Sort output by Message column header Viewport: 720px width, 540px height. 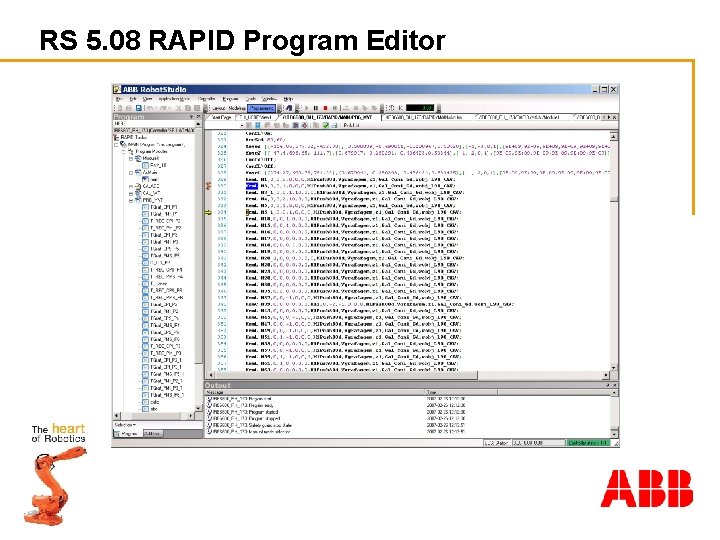[315, 393]
